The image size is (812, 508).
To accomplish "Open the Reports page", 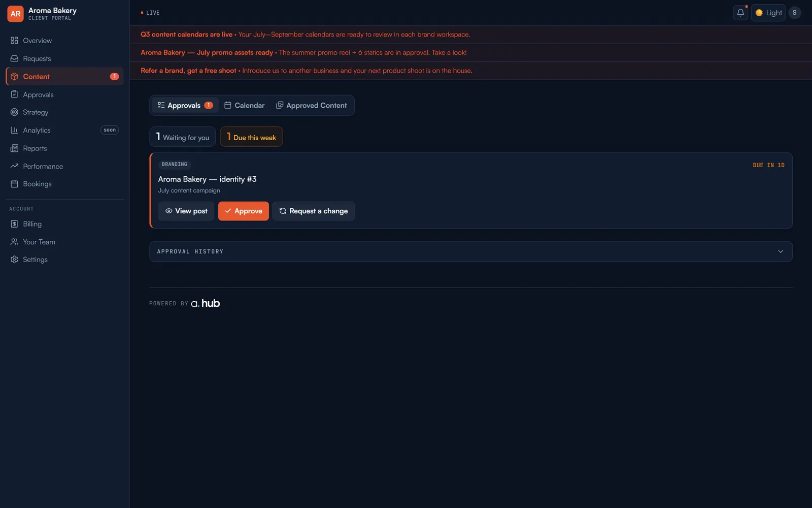I will (x=64, y=148).
